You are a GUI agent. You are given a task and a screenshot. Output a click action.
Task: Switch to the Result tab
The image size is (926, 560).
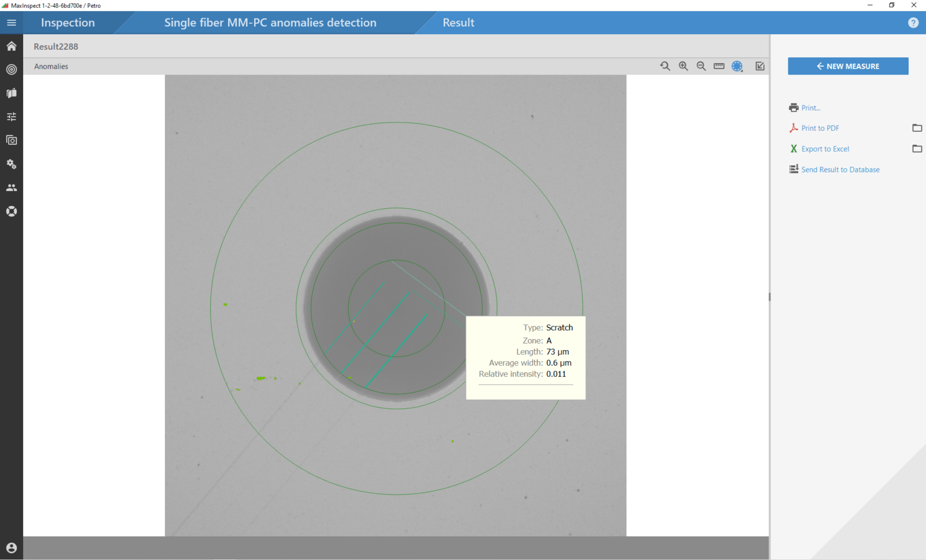(458, 23)
